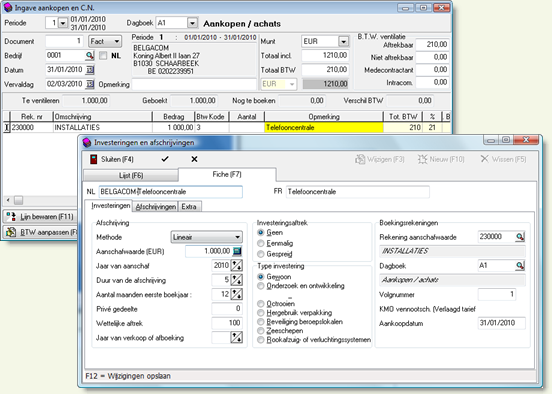This screenshot has height=394, width=552.
Task: Confirm with the checkmark icon
Action: pos(165,159)
